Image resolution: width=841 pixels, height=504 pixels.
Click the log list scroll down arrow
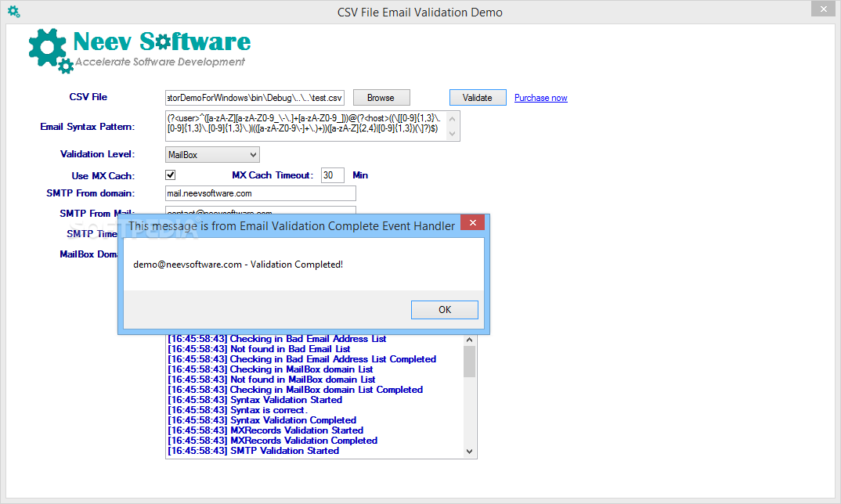click(469, 452)
